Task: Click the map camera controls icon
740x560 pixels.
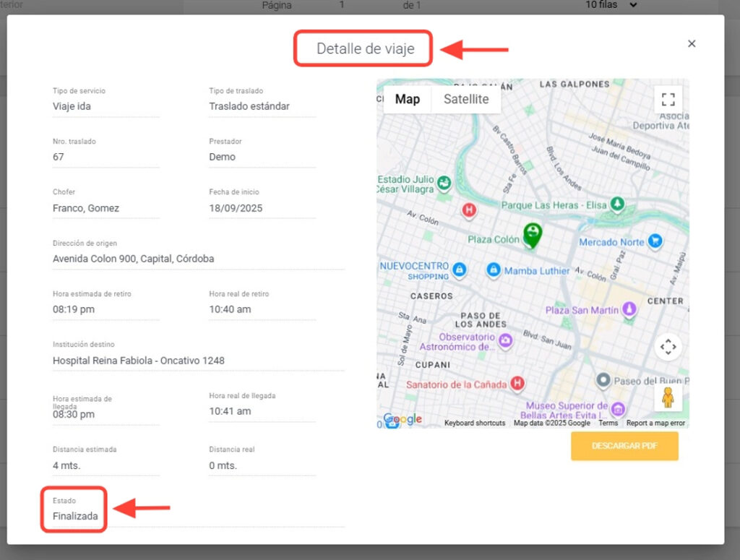Action: (x=668, y=347)
